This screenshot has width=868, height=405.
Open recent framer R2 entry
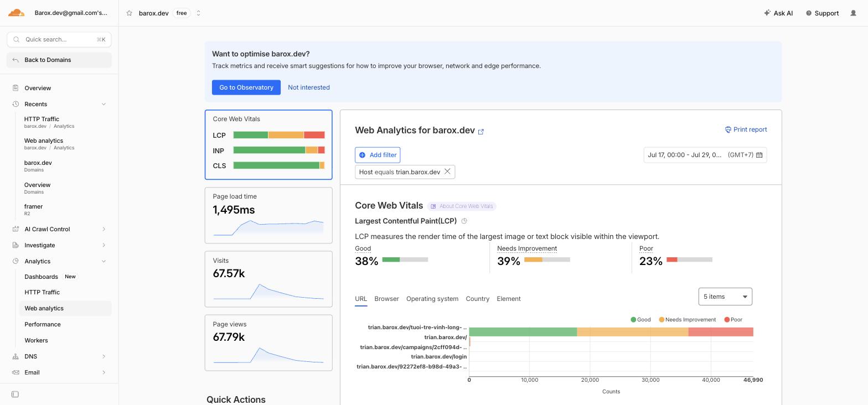33,210
